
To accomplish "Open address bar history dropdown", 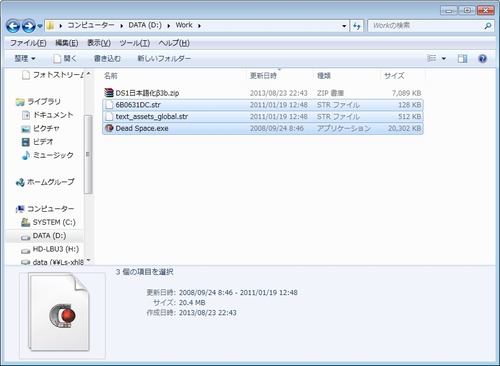I will 344,26.
